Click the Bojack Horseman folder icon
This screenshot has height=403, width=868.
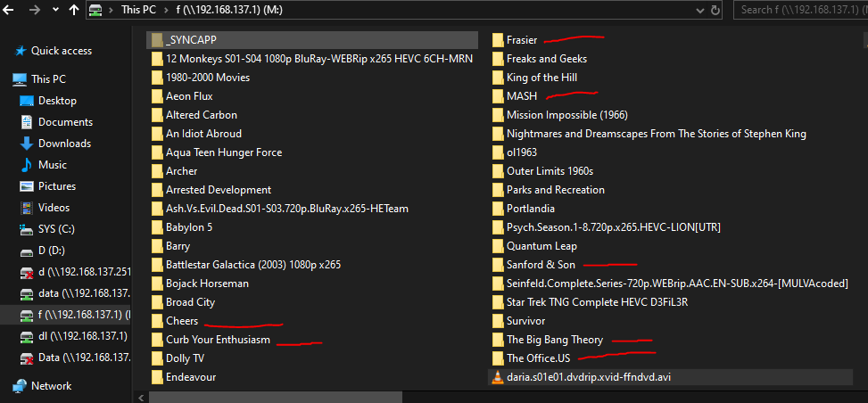pos(157,284)
